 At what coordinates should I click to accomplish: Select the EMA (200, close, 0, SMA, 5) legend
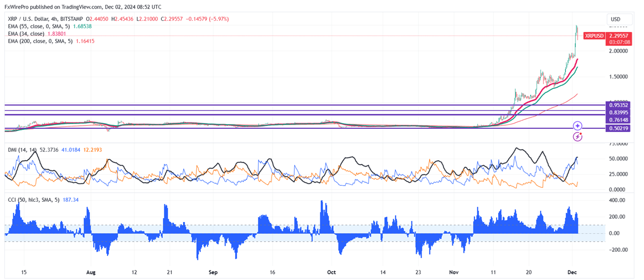point(40,40)
